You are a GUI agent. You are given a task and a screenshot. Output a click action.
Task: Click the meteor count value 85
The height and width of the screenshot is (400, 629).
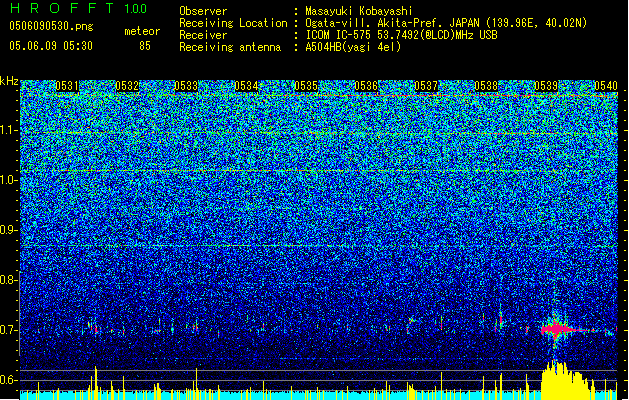coord(145,46)
